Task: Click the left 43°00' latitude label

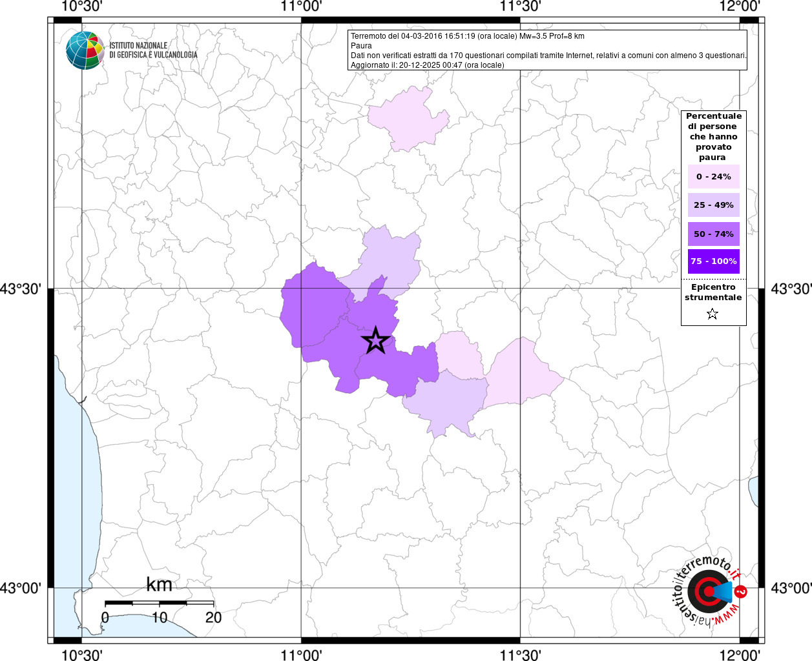Action: [21, 588]
